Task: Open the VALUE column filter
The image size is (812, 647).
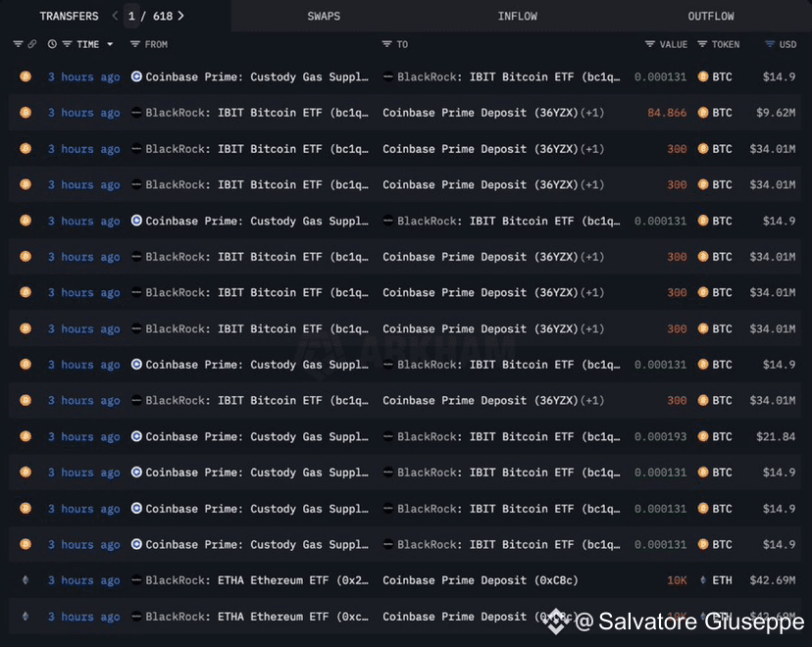Action: pos(650,44)
